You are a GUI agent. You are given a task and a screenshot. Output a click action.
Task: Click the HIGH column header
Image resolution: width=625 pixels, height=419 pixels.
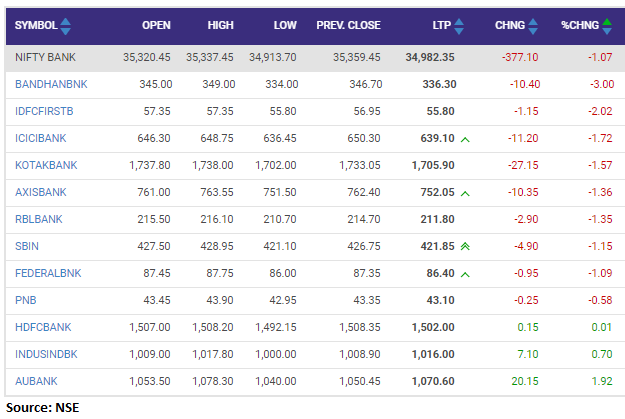click(220, 25)
